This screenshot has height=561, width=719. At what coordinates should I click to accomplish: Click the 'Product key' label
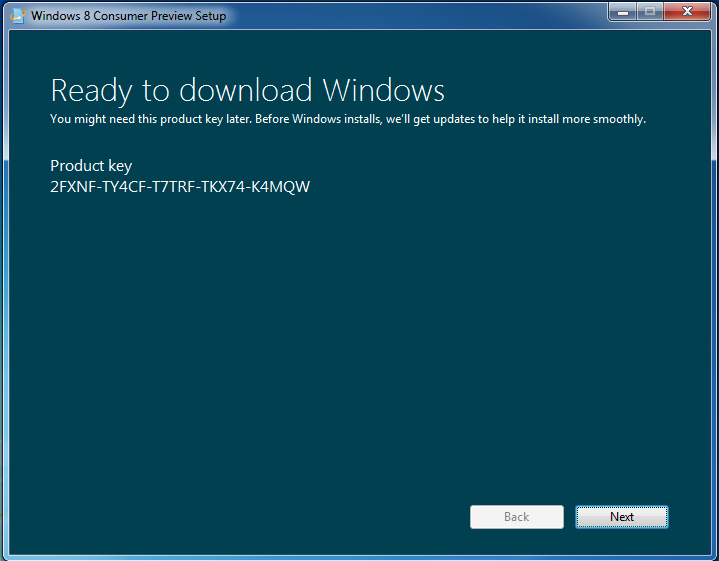tap(91, 166)
